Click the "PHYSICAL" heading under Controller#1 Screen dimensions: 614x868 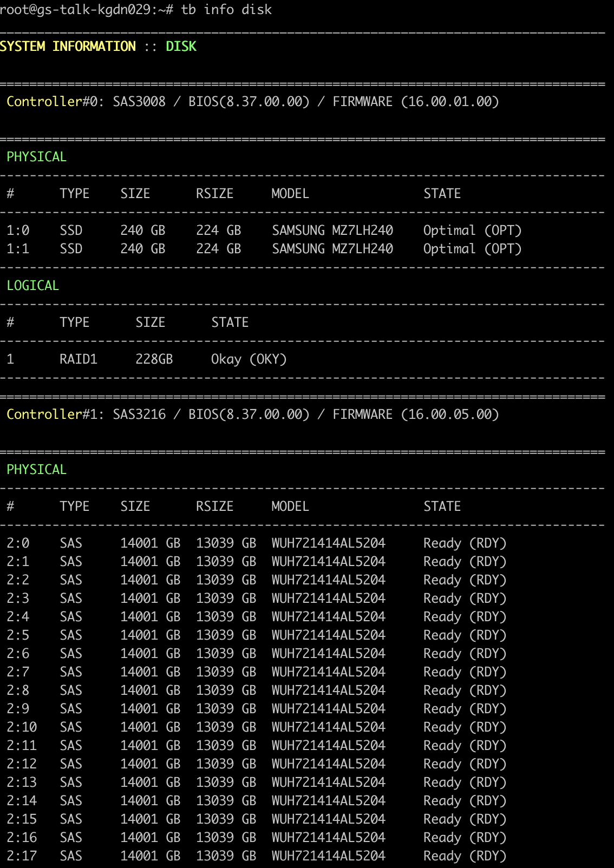coord(36,470)
